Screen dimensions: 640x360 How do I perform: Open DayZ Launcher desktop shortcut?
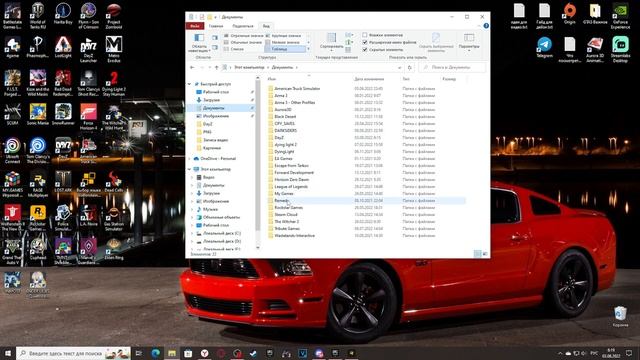click(88, 49)
